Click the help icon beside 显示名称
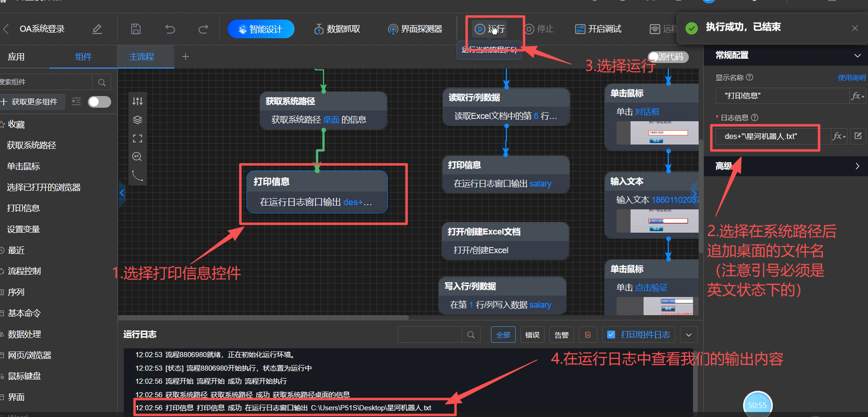 pos(750,77)
